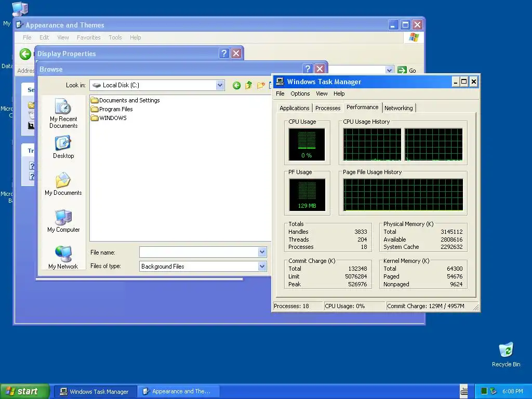Go to My Computer in the Browse places bar
Viewport: 532px width, 399px height.
pyautogui.click(x=63, y=221)
